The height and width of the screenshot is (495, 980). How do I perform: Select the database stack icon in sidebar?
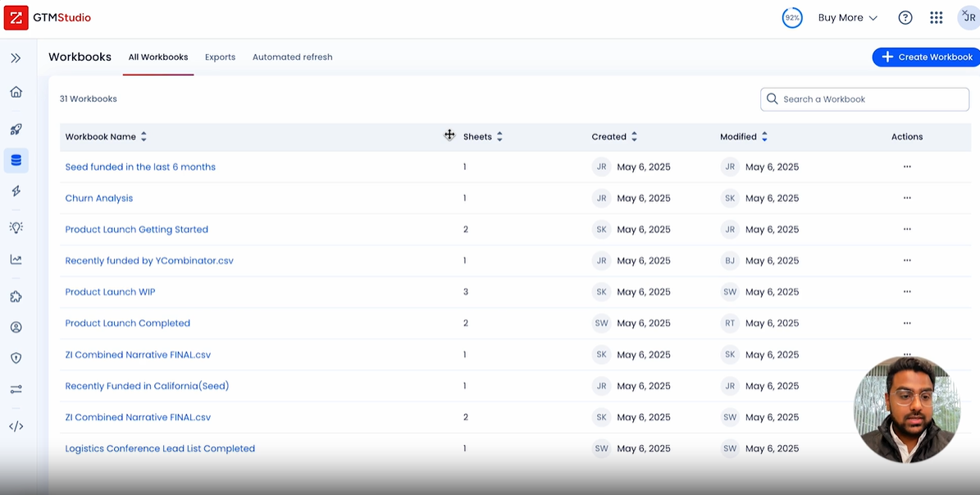pyautogui.click(x=16, y=161)
